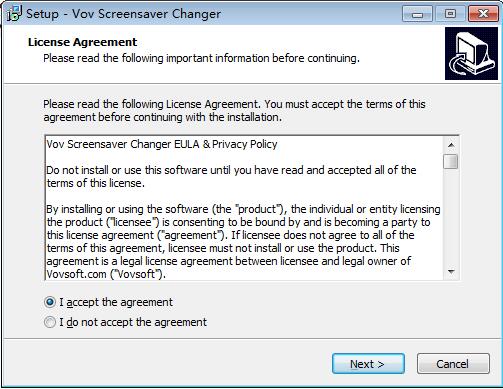Click the setup installer icon in title bar
This screenshot has width=503, height=389.
click(x=14, y=13)
